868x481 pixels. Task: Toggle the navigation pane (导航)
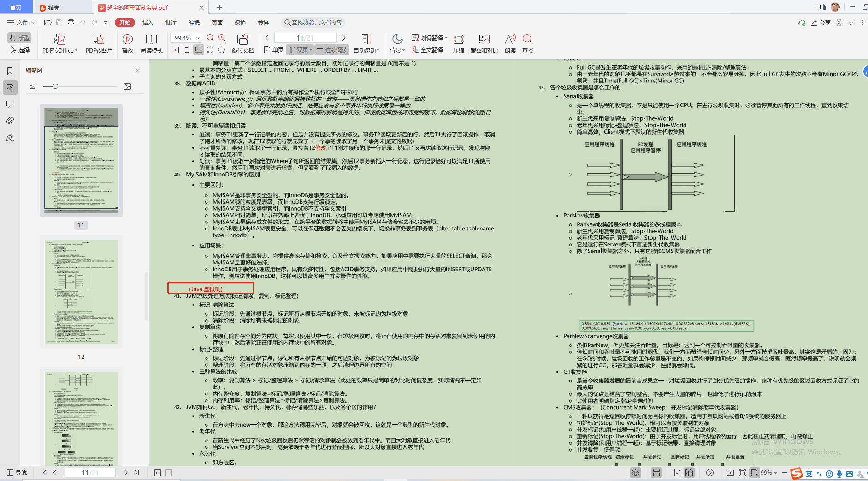17,473
